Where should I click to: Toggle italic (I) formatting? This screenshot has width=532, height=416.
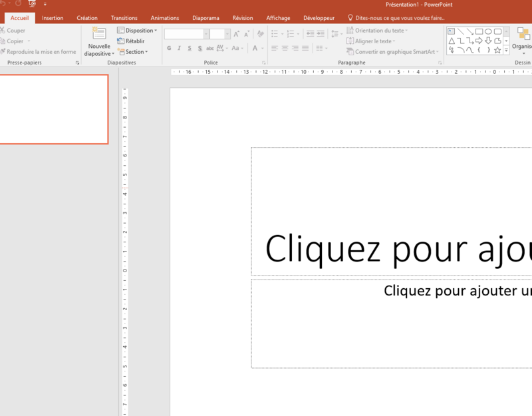point(179,49)
